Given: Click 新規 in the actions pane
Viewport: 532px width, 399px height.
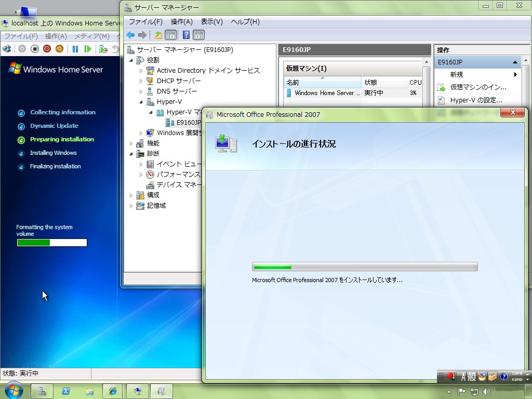Looking at the screenshot, I should pyautogui.click(x=456, y=75).
